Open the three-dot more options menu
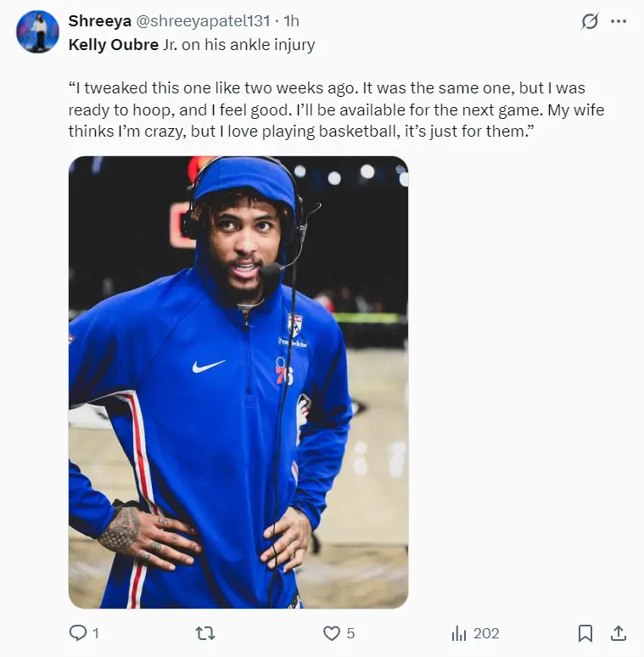Screen dimensions: 644x657 pos(619,22)
